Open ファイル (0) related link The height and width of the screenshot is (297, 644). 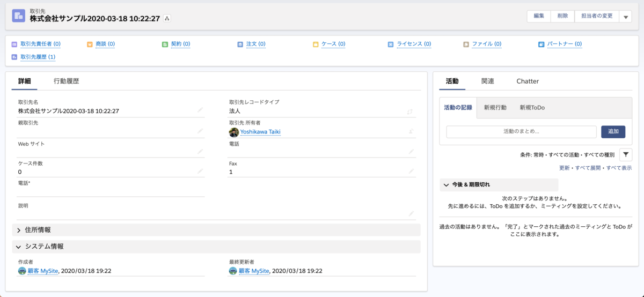(x=487, y=44)
